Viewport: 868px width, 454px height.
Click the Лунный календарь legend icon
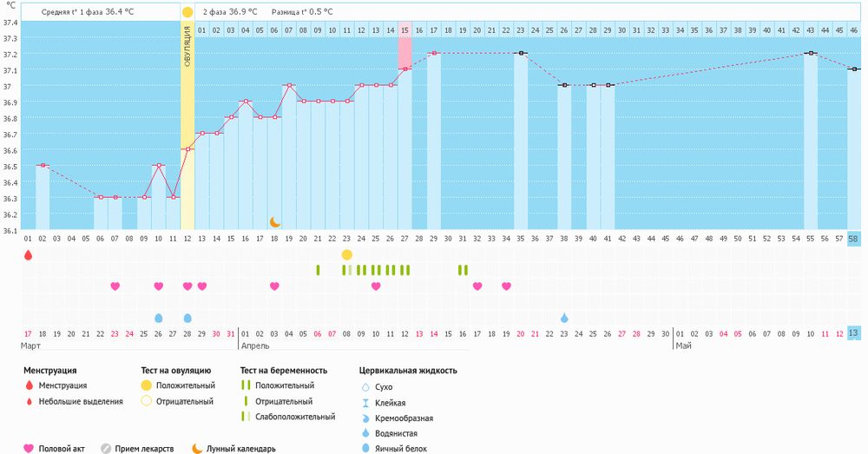coord(198,449)
